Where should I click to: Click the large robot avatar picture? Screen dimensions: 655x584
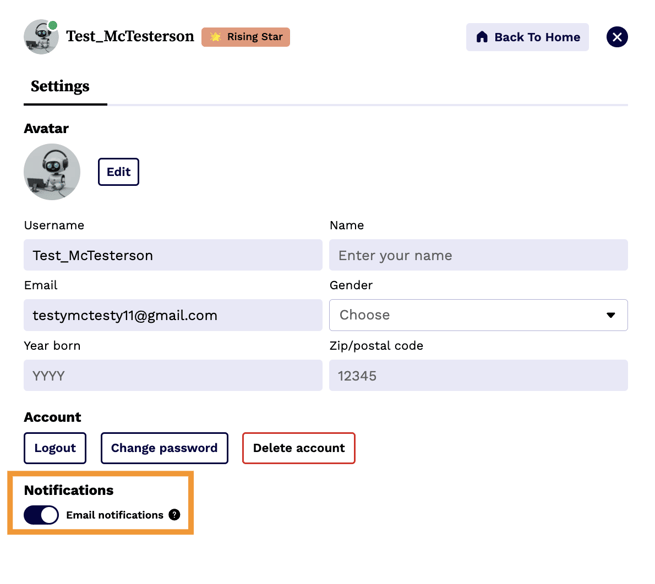point(52,172)
